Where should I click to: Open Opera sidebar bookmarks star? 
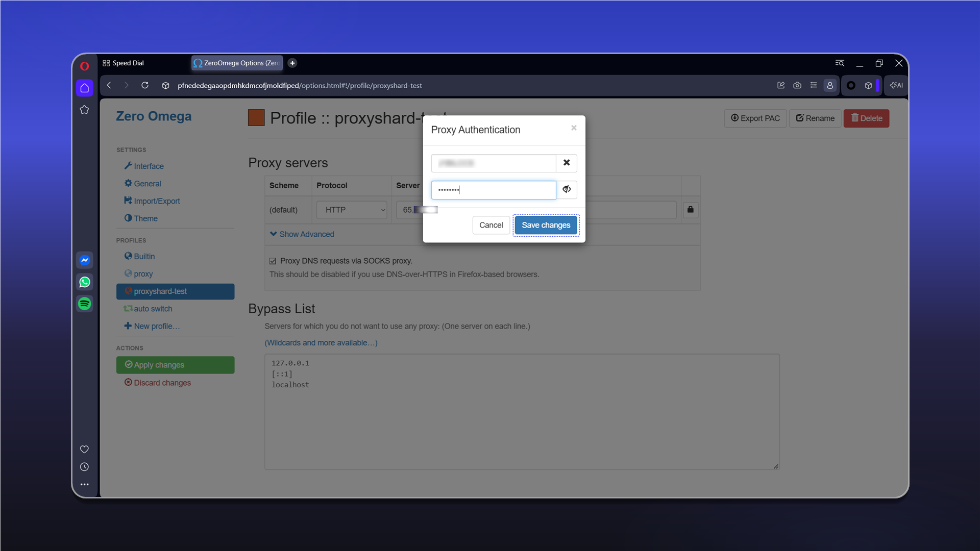pyautogui.click(x=84, y=110)
